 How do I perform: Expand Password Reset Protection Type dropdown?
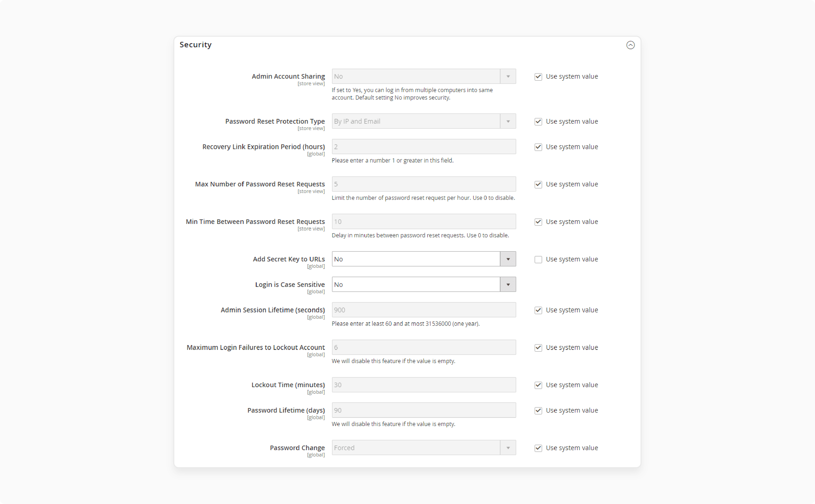tap(507, 121)
